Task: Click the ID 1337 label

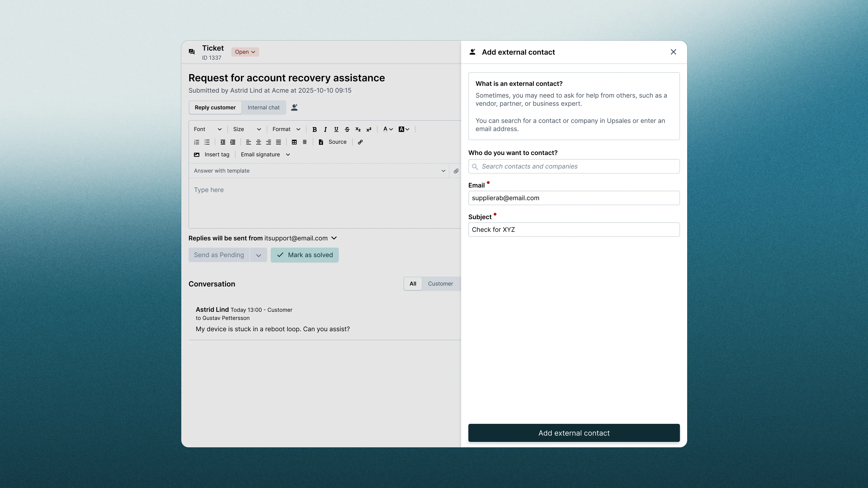Action: (212, 58)
